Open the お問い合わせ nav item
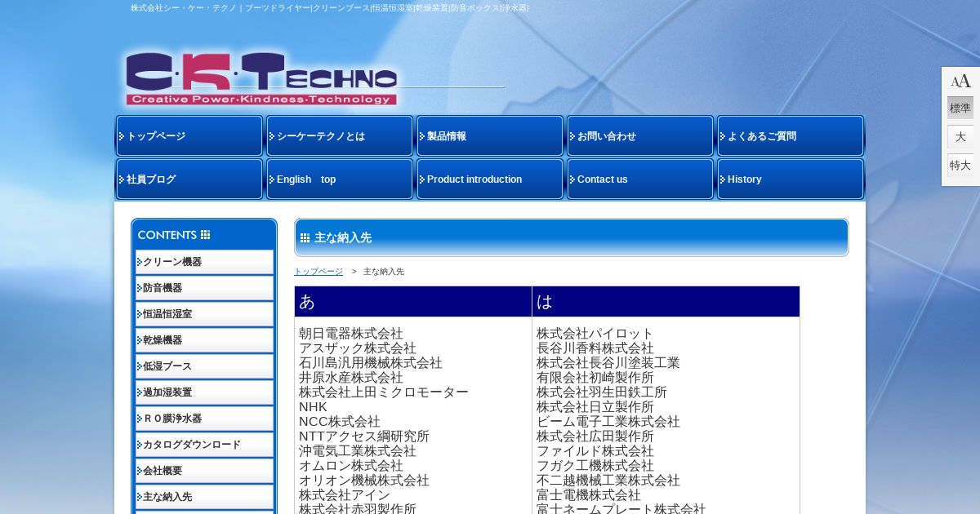This screenshot has width=980, height=514. pos(640,136)
